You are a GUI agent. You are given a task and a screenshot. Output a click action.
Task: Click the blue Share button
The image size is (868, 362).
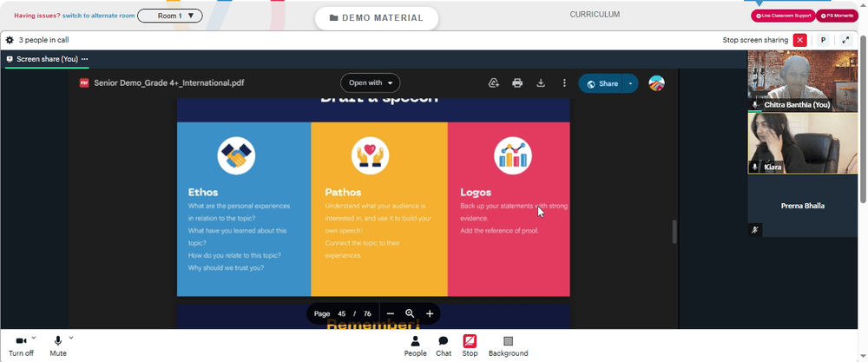click(x=602, y=83)
